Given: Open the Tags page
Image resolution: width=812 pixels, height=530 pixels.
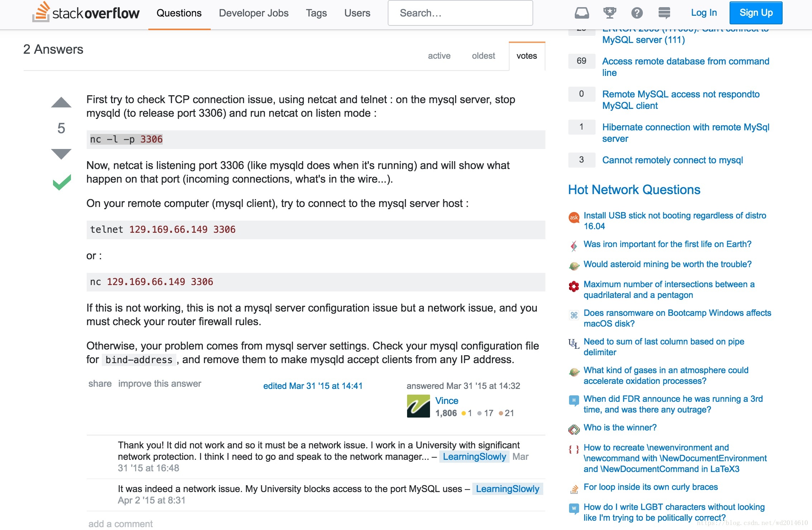Looking at the screenshot, I should click(316, 13).
